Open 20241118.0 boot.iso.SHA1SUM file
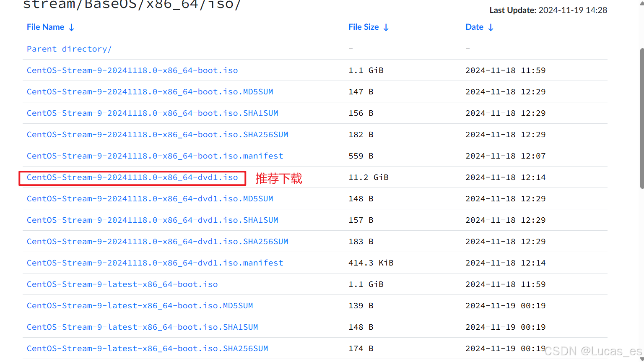644x362 pixels. point(152,113)
